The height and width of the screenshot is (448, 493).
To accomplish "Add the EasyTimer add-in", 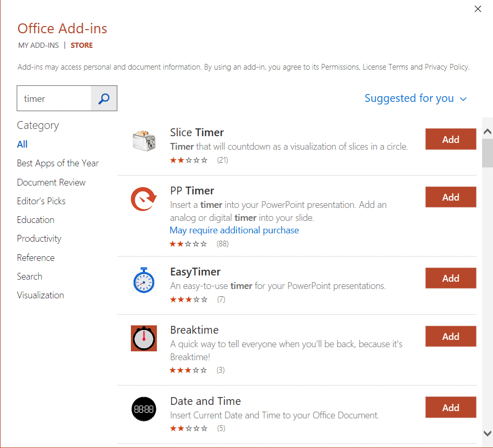I will [450, 278].
